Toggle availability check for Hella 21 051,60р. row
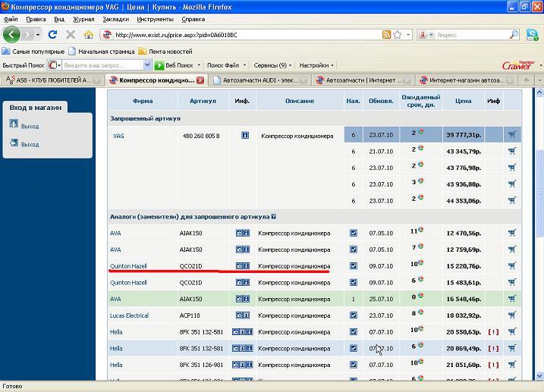Viewport: 544px width, 392px height. pyautogui.click(x=354, y=365)
